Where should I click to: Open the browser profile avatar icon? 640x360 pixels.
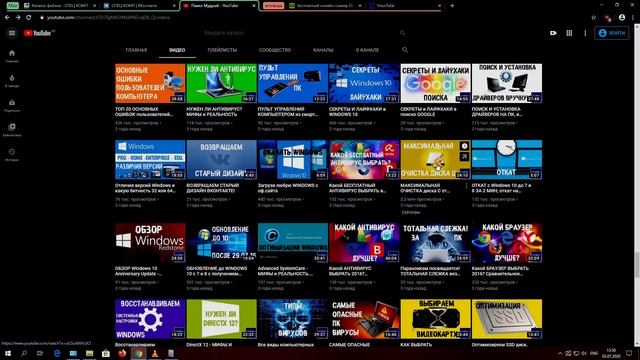(622, 18)
